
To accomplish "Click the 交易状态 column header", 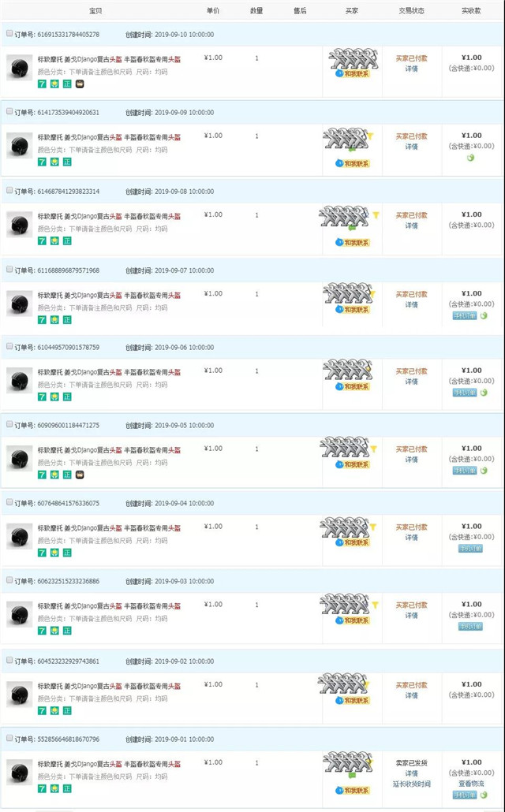I will point(412,11).
